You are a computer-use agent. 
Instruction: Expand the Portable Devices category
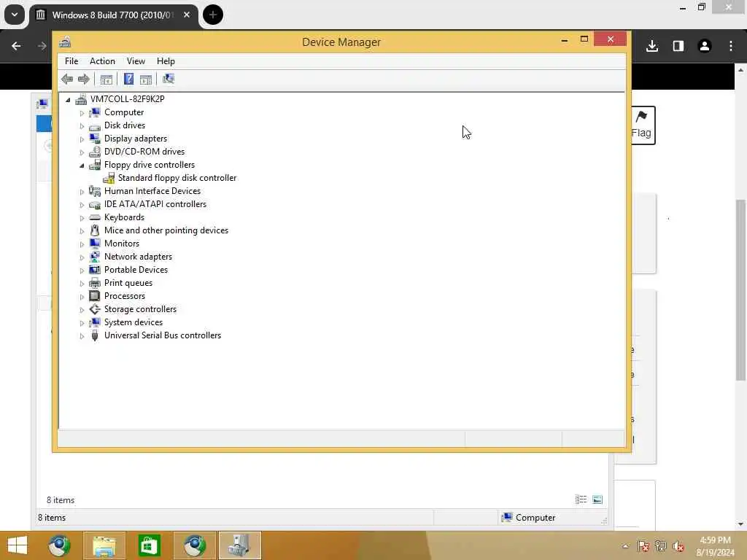[x=82, y=271]
